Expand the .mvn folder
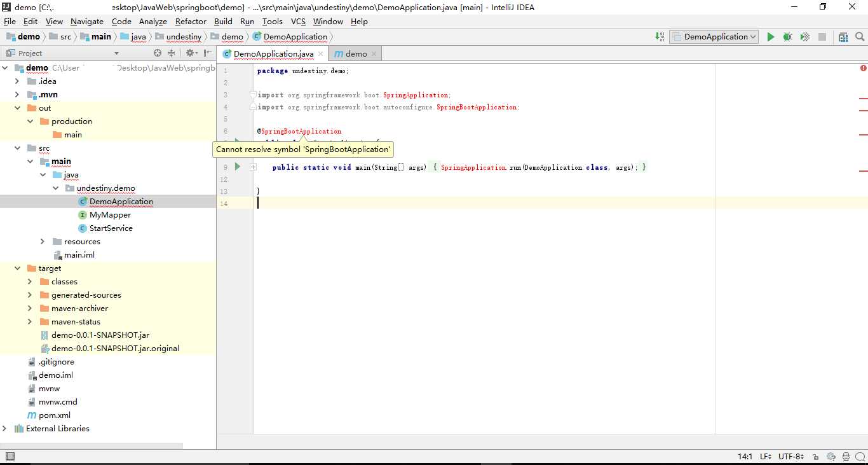Screen dimensions: 868x465 click(x=17, y=95)
